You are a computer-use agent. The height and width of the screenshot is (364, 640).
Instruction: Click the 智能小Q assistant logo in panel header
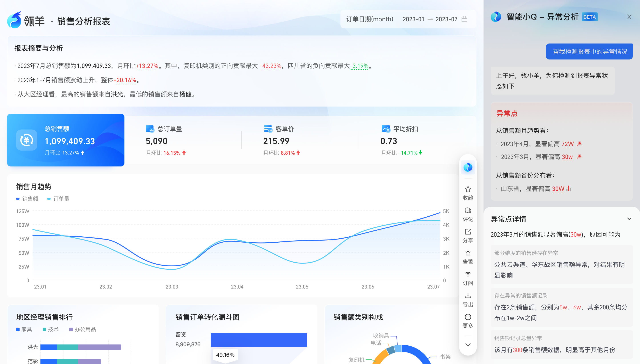(496, 17)
